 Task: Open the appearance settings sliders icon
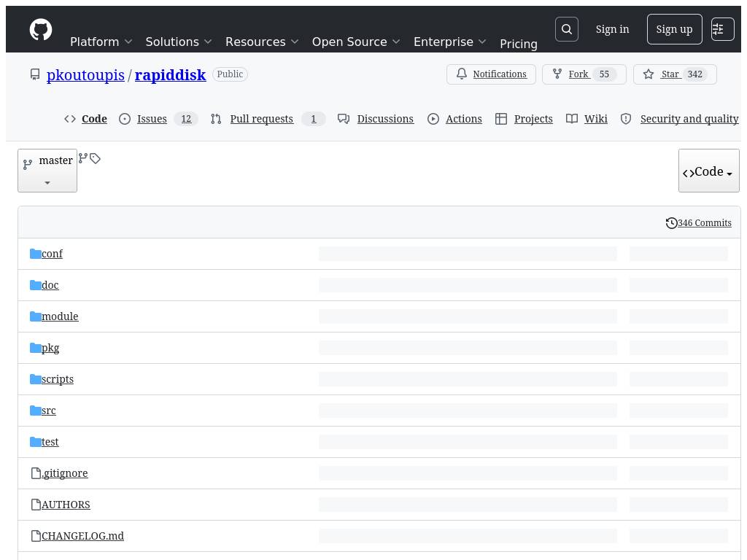pyautogui.click(x=722, y=29)
